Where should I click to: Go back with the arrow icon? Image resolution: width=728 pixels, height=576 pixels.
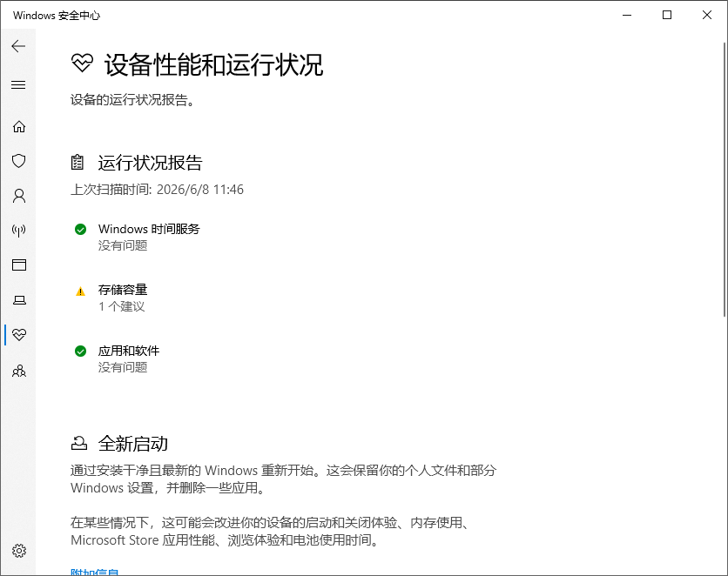(x=18, y=46)
